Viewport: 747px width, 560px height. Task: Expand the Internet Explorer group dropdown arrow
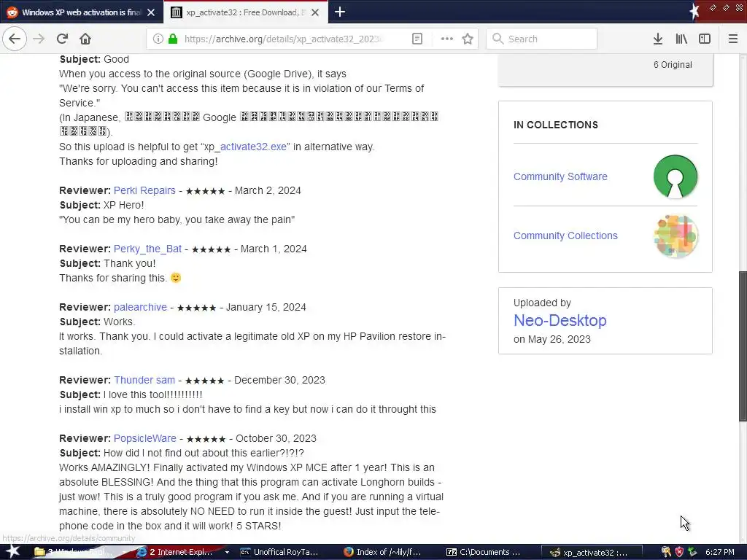(x=228, y=553)
